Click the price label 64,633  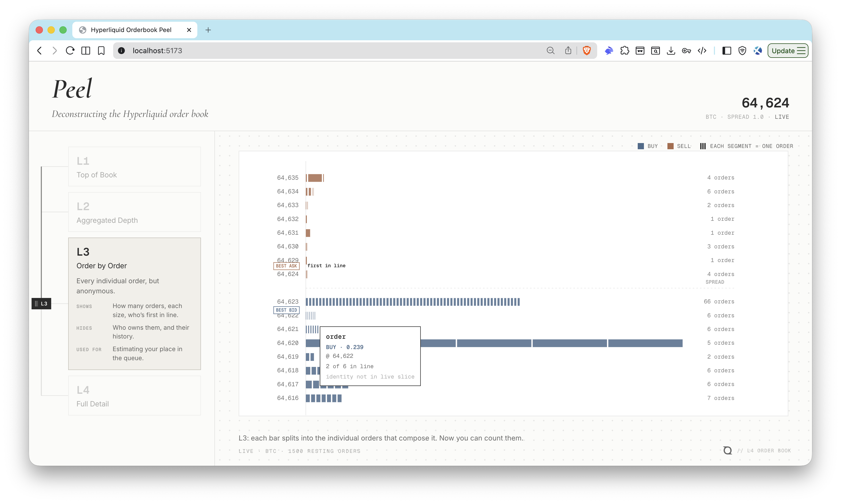(288, 205)
